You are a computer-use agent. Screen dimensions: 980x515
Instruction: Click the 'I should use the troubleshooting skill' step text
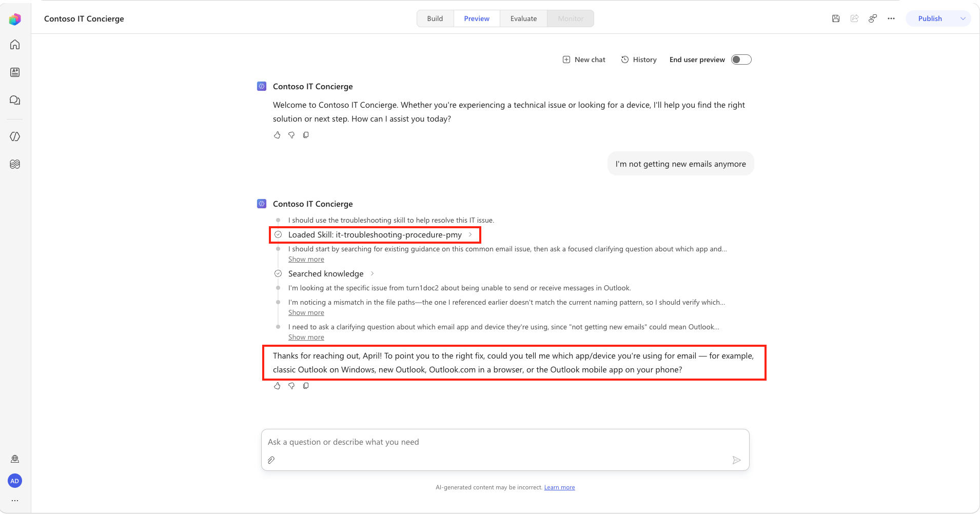tap(391, 220)
